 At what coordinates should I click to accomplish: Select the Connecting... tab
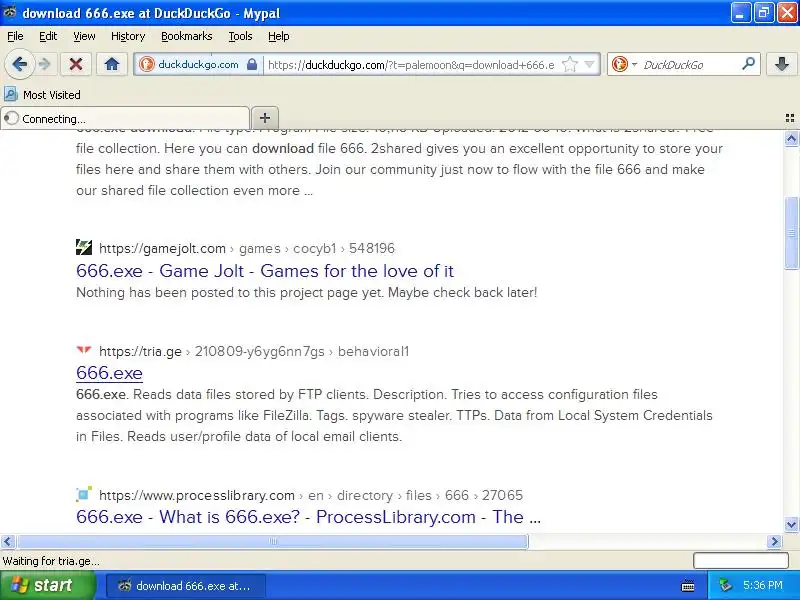point(125,118)
